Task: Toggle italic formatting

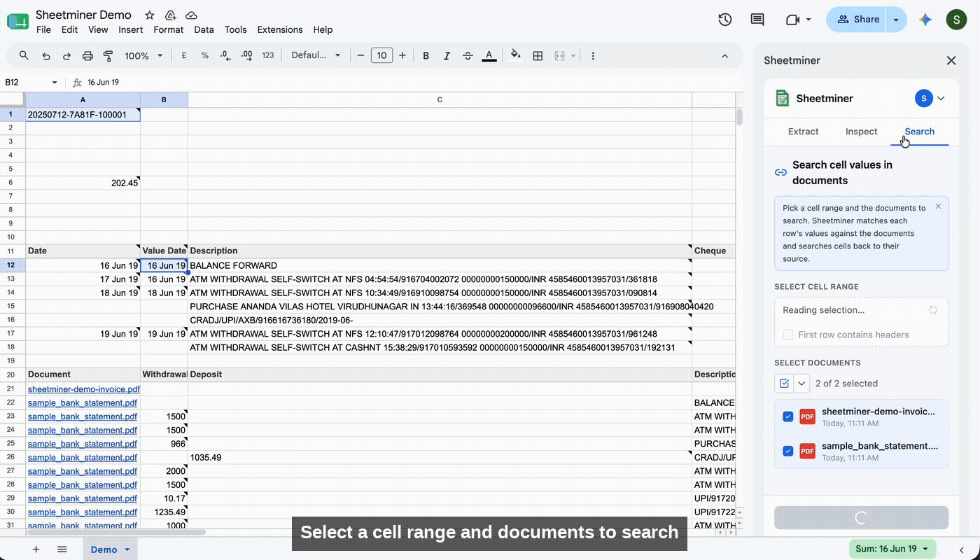Action: tap(447, 56)
